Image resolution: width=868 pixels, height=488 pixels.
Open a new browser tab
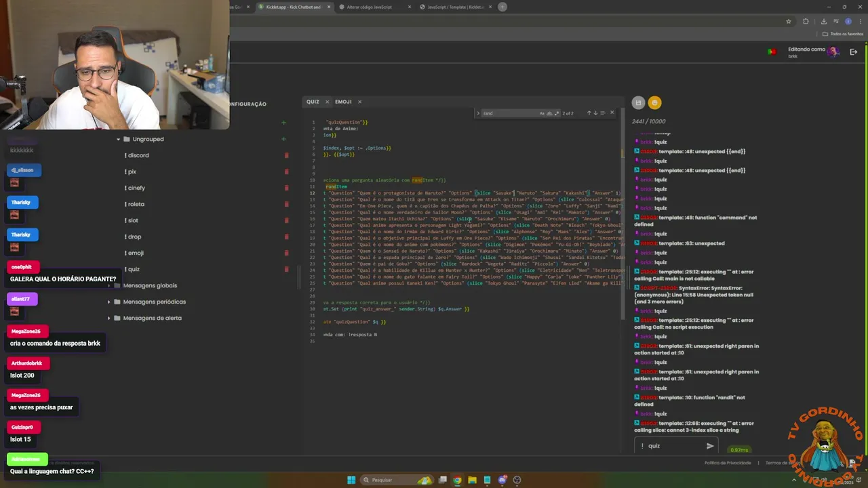point(502,7)
